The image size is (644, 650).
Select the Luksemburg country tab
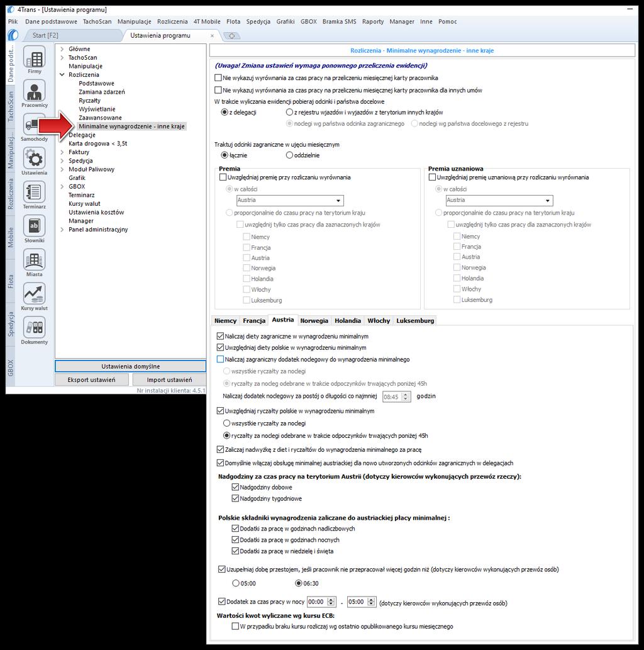coord(415,320)
